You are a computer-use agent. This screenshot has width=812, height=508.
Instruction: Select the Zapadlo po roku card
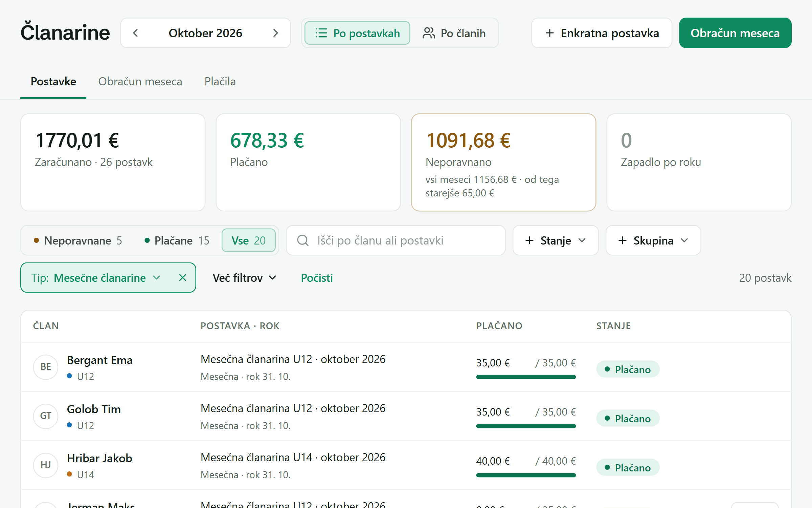[x=699, y=162]
